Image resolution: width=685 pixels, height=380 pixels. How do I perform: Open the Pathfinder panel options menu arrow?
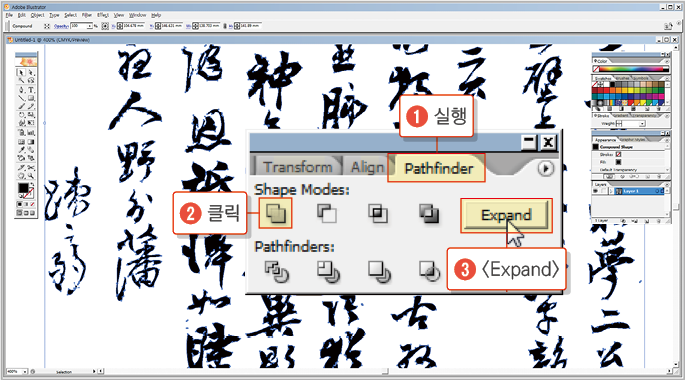545,168
